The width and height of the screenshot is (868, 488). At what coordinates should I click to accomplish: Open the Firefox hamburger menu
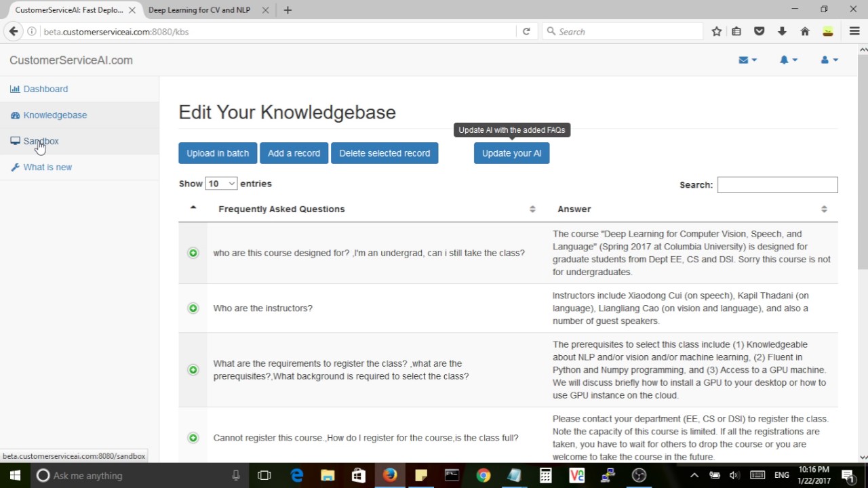tap(854, 32)
